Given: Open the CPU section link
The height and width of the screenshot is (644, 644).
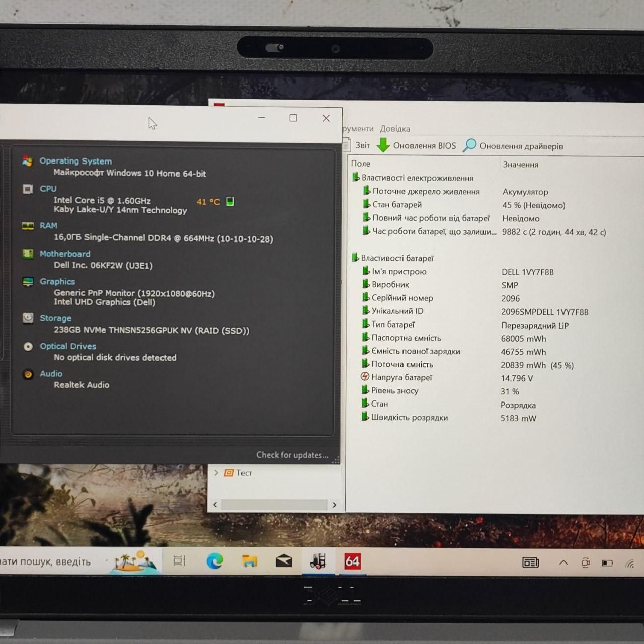Looking at the screenshot, I should click(x=48, y=189).
